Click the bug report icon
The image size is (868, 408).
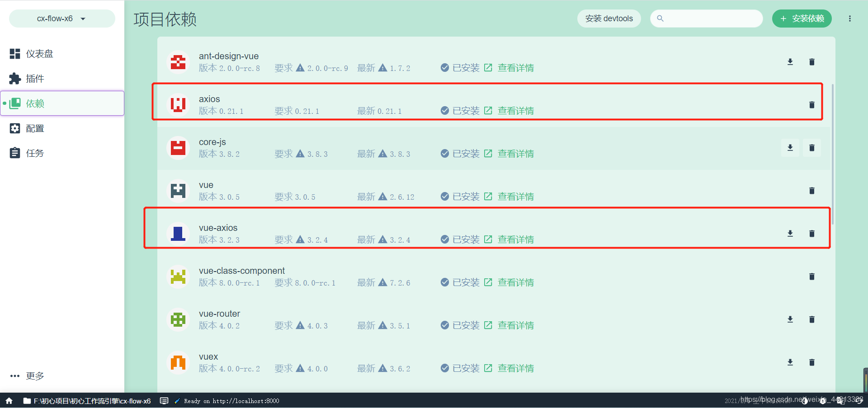(822, 401)
